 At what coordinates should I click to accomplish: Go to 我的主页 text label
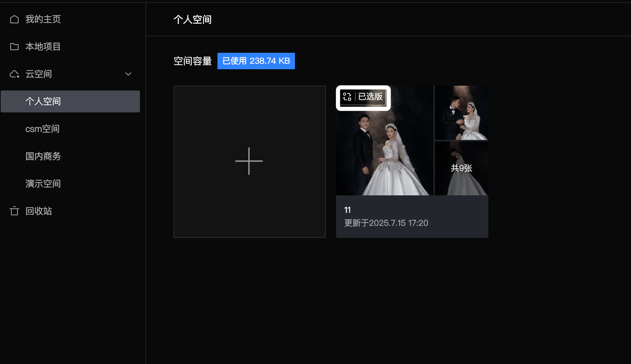43,19
